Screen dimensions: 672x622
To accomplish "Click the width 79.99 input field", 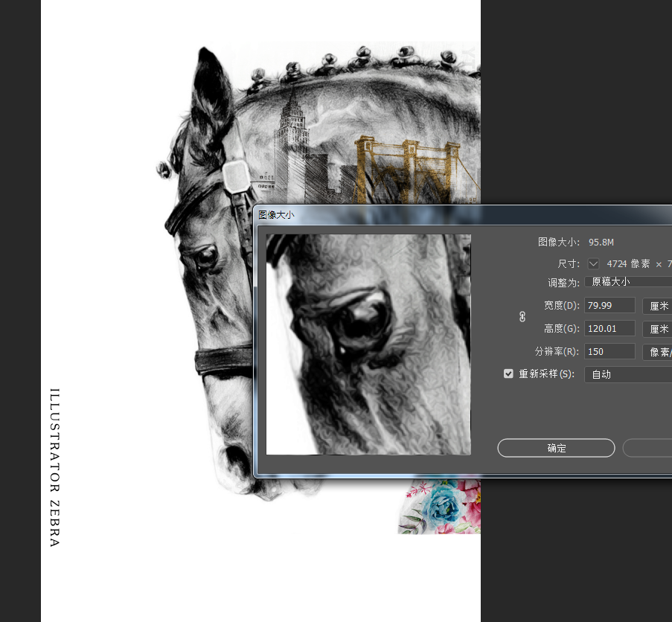I will (609, 306).
